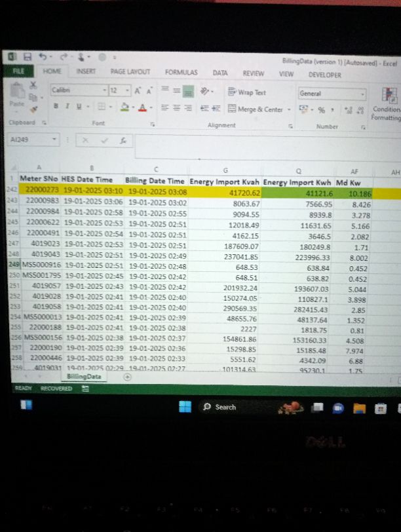Click Decrease Decimal icon
Viewport: 401px width, 532px height.
[360, 110]
